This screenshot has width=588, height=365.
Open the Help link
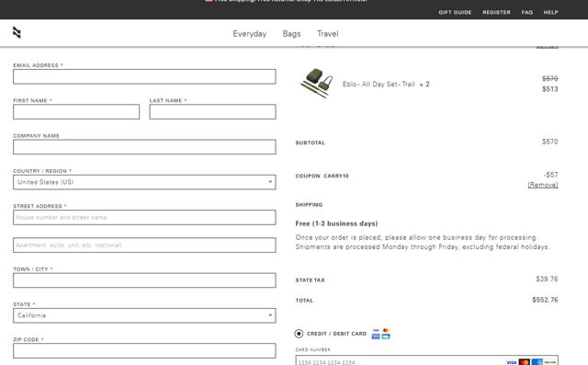pos(551,12)
